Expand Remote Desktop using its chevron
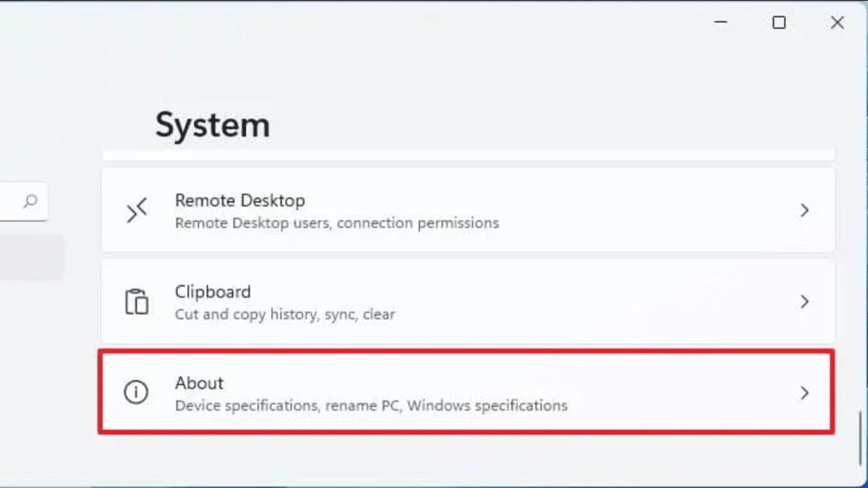Image resolution: width=868 pixels, height=488 pixels. click(x=804, y=210)
